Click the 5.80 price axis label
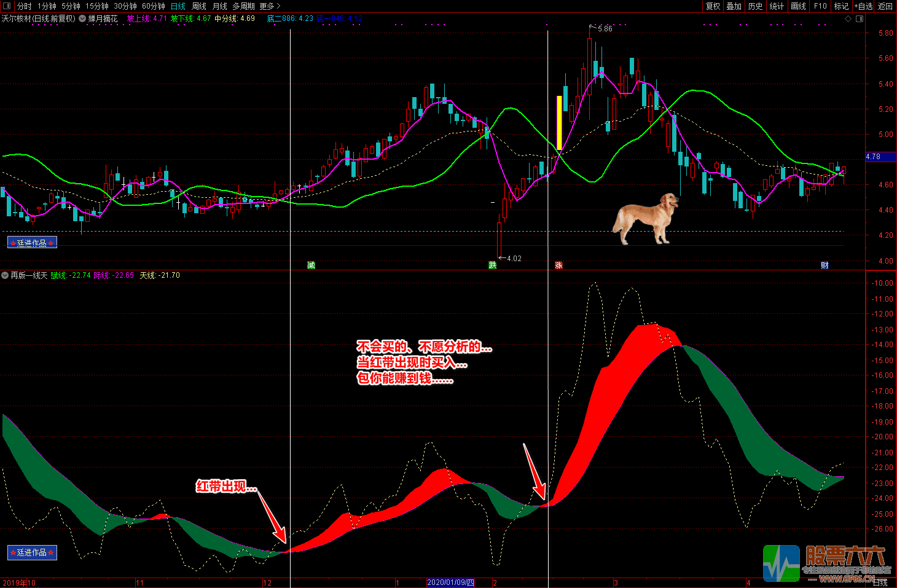Viewport: 897px width, 588px height. pyautogui.click(x=886, y=33)
